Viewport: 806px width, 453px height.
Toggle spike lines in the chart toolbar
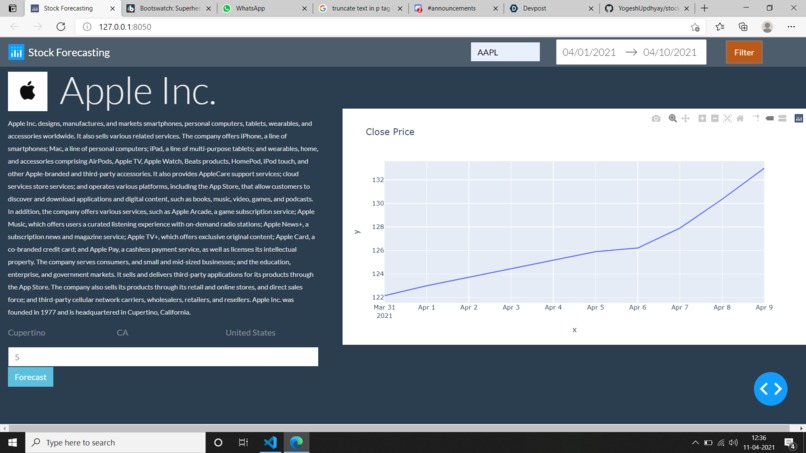point(756,118)
